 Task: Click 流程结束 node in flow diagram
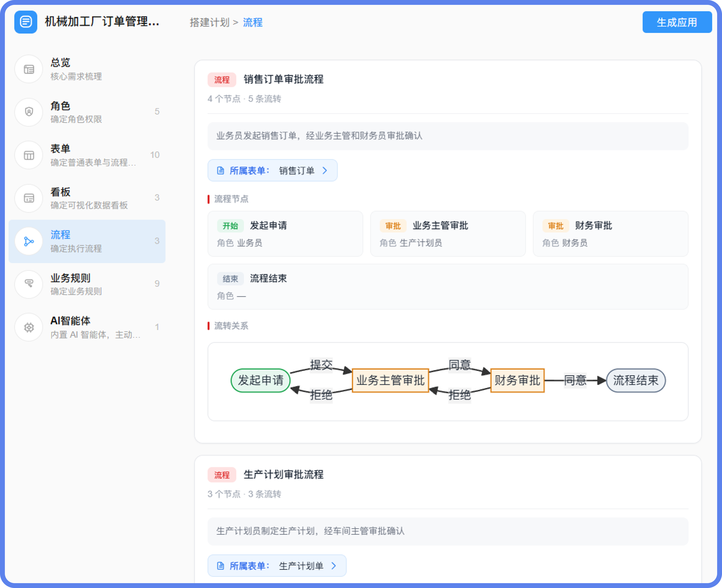tap(636, 380)
